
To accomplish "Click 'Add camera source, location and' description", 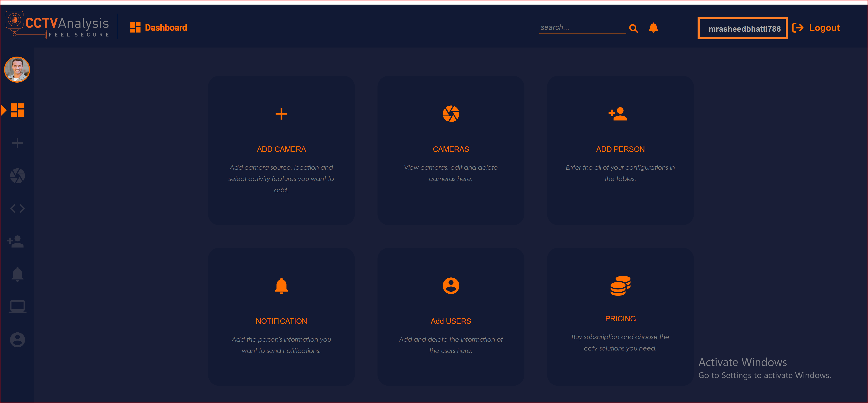I will coord(281,168).
